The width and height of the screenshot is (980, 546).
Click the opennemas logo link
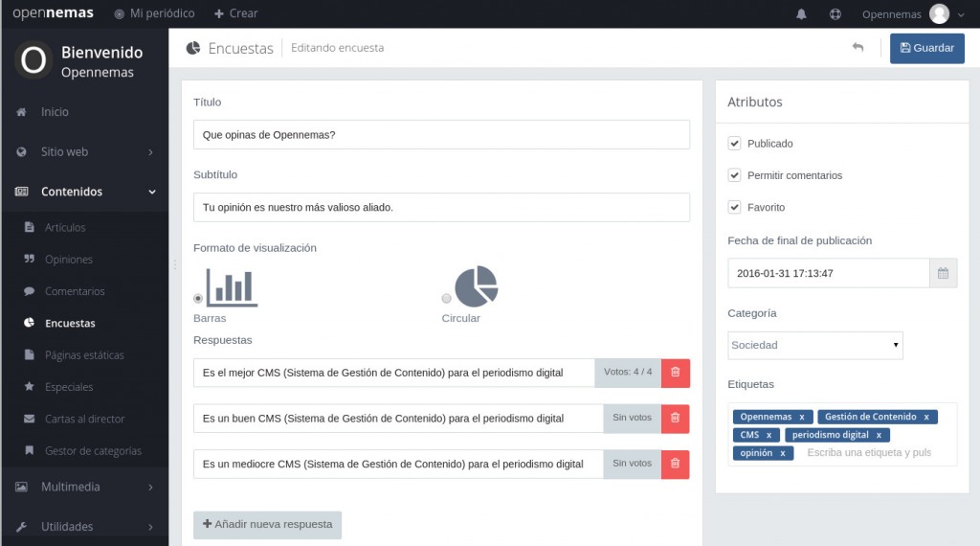[x=54, y=13]
